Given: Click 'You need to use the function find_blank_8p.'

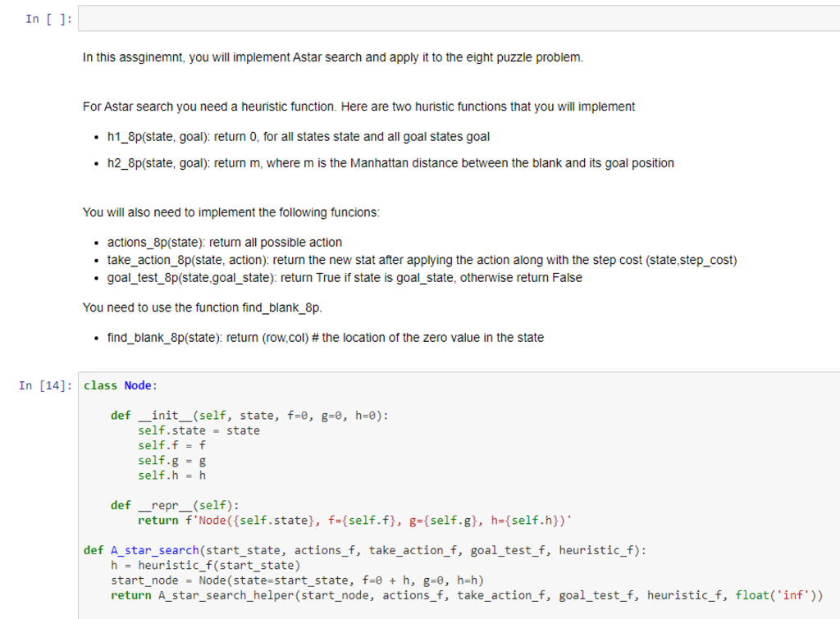Looking at the screenshot, I should [203, 307].
